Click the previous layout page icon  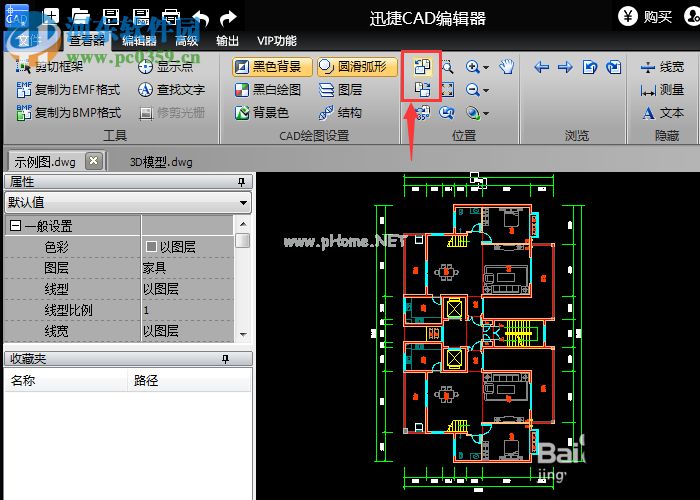pos(590,67)
